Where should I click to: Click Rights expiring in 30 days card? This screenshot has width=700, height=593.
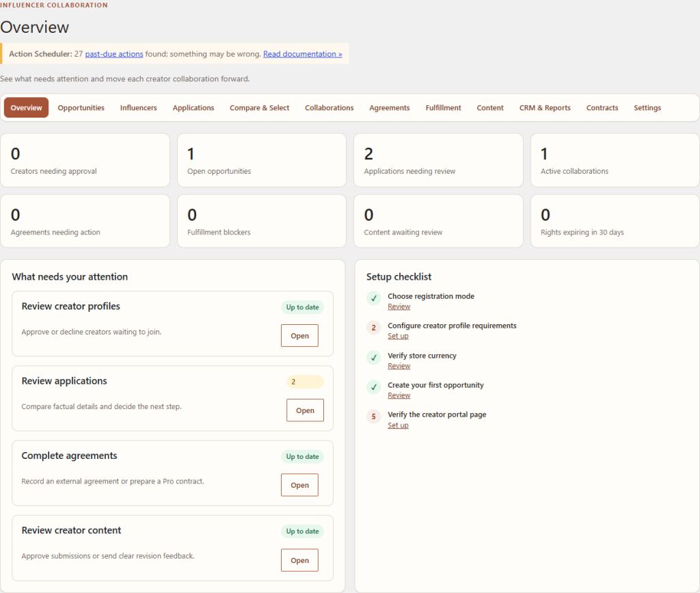coord(615,221)
